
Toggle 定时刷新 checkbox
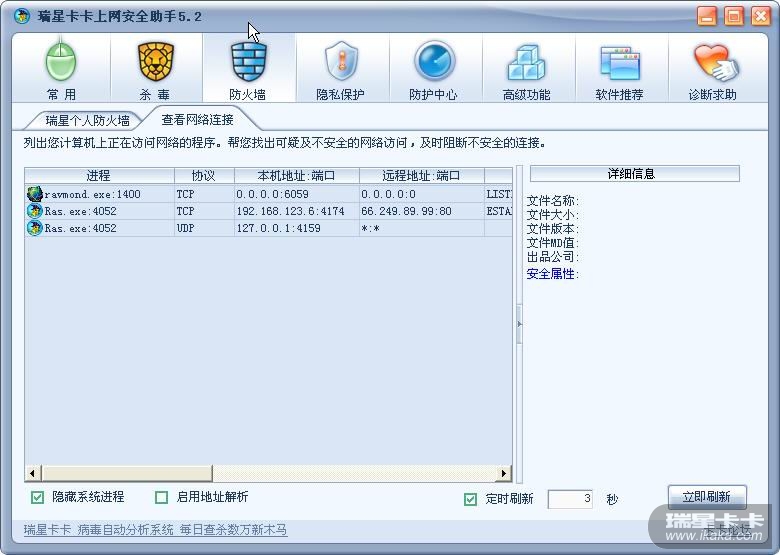click(x=470, y=499)
